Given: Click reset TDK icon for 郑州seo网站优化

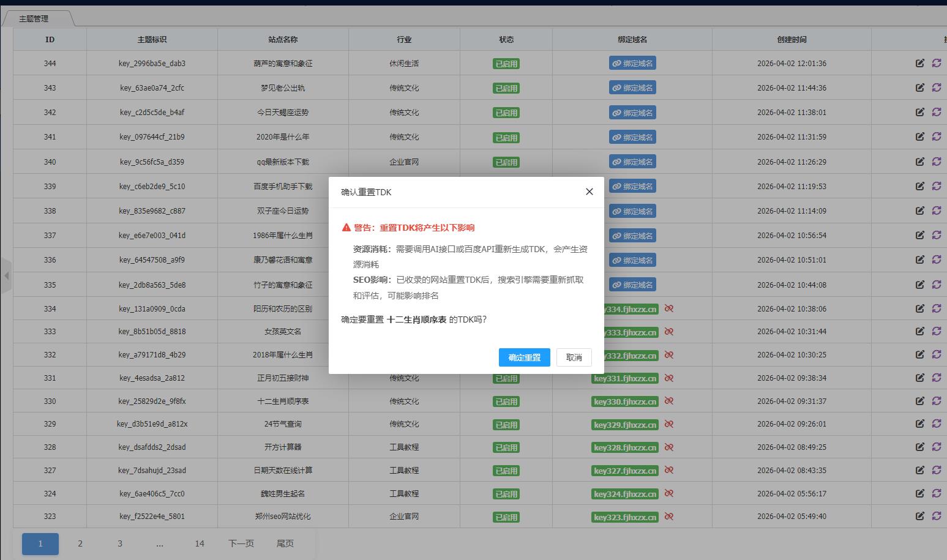Looking at the screenshot, I should click(937, 517).
